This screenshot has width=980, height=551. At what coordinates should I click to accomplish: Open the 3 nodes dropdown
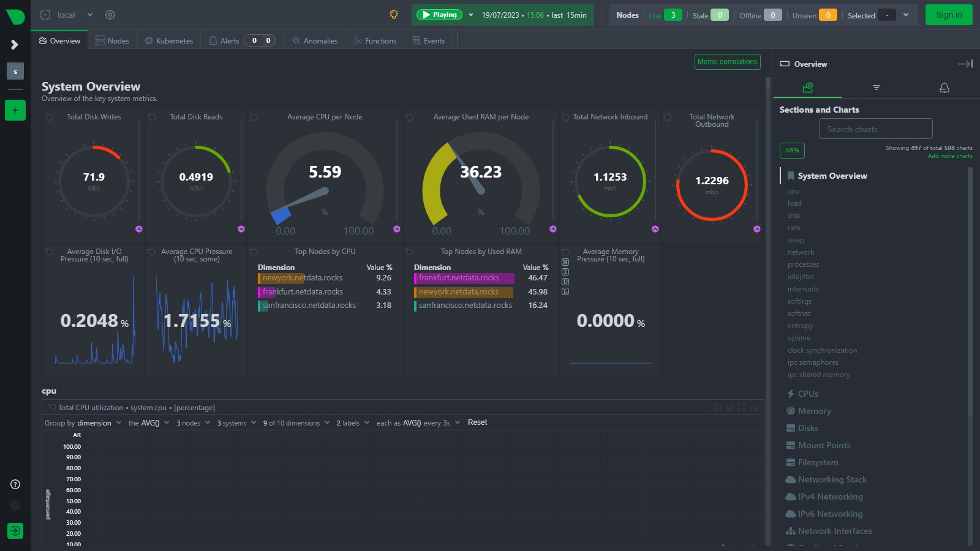click(x=193, y=423)
